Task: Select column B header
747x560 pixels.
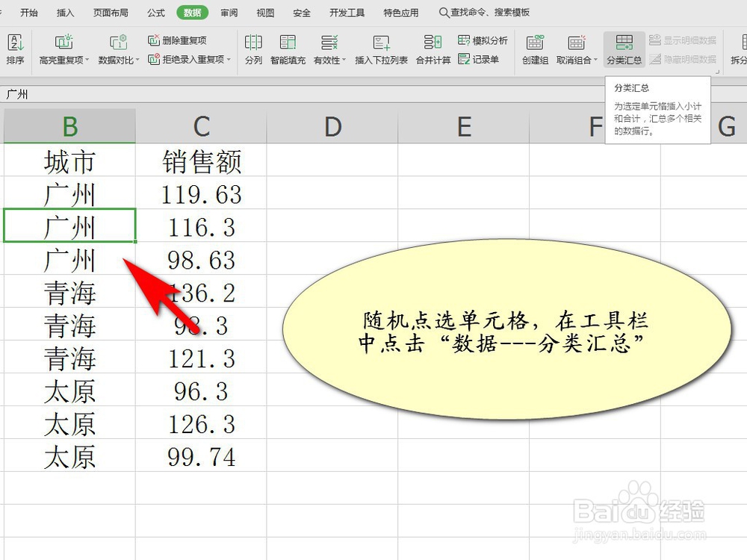Action: [x=70, y=126]
